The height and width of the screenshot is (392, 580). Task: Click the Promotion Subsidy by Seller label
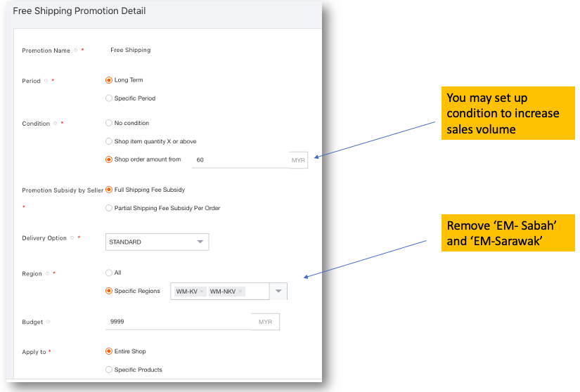click(x=63, y=190)
